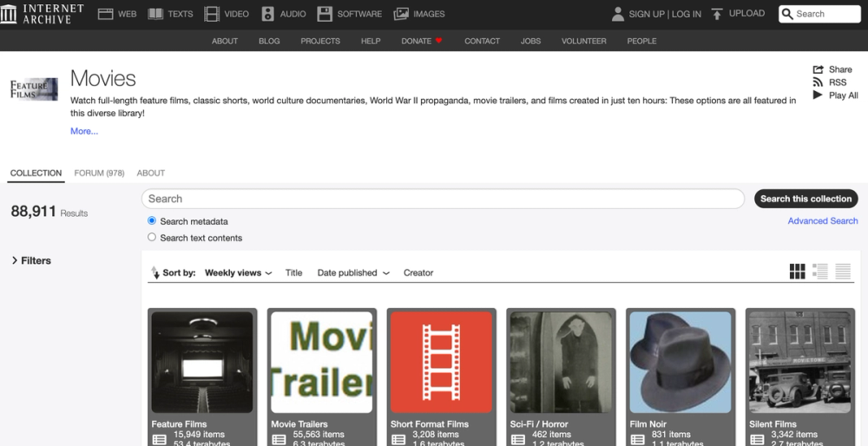Click the Upload arrow icon

[718, 14]
